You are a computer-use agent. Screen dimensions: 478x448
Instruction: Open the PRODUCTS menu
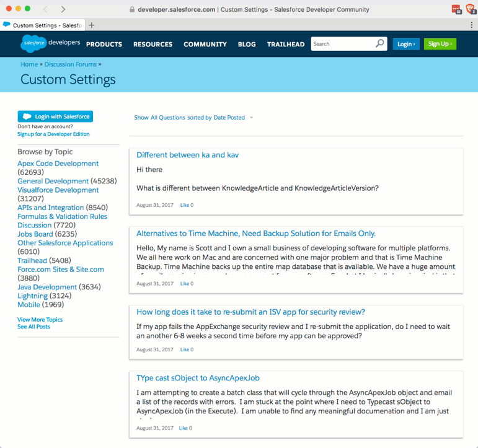tap(104, 44)
